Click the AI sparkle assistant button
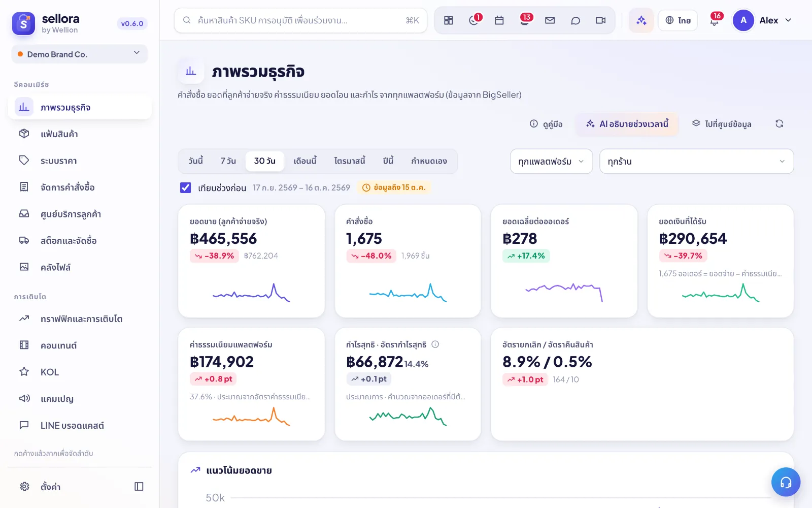The height and width of the screenshot is (508, 812). pyautogui.click(x=641, y=20)
